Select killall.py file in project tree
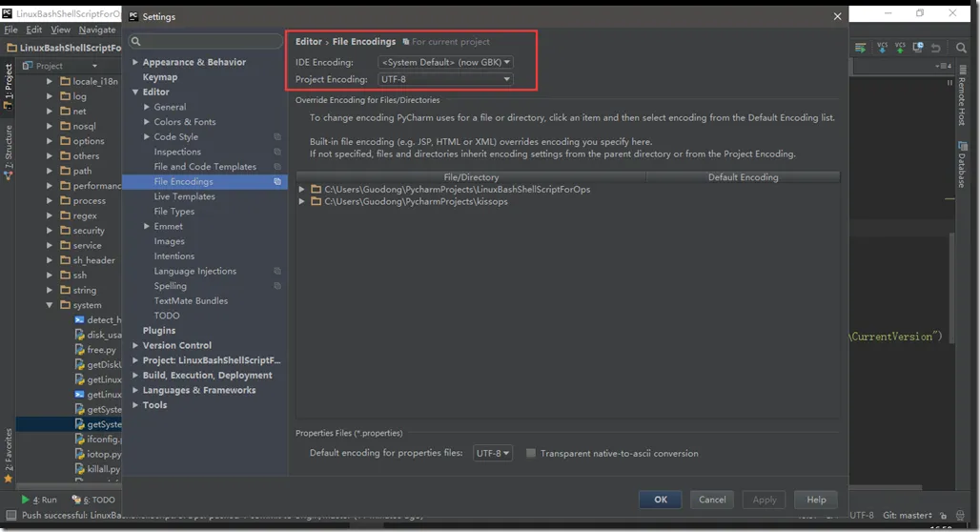The image size is (980, 532). tap(97, 469)
